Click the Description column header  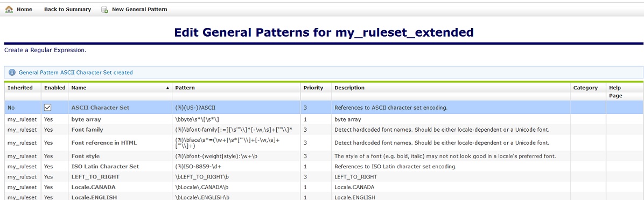pos(349,88)
